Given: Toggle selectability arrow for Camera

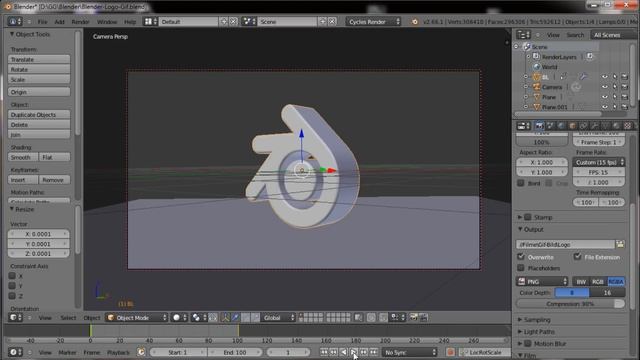Looking at the screenshot, I should pos(615,87).
